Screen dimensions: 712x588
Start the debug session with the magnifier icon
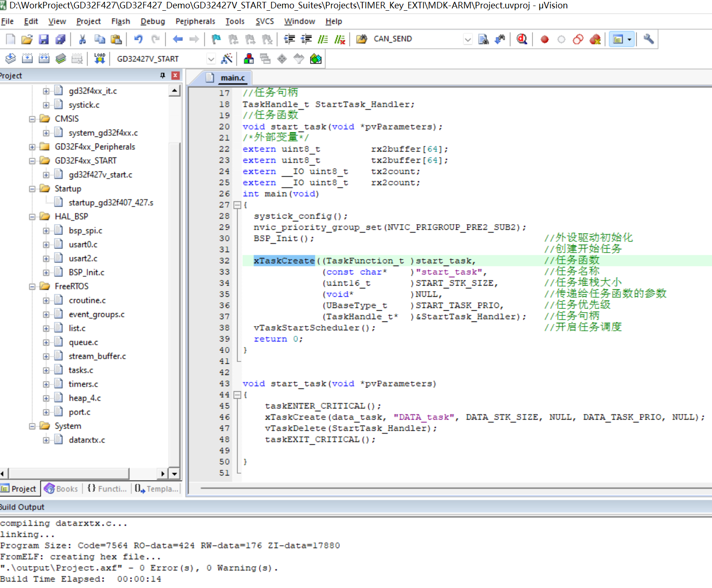[x=522, y=39]
